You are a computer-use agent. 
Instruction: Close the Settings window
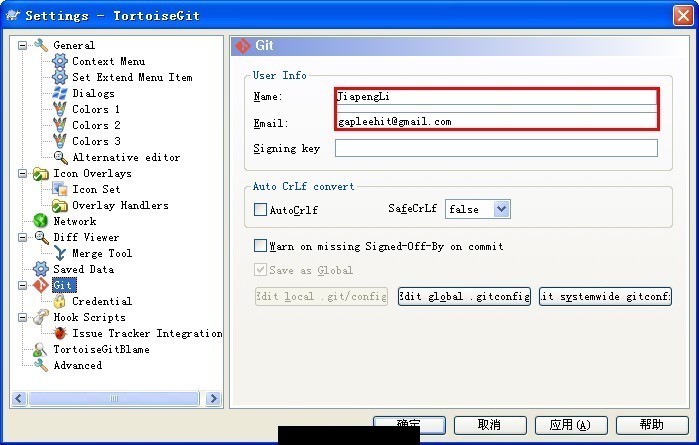click(x=683, y=16)
